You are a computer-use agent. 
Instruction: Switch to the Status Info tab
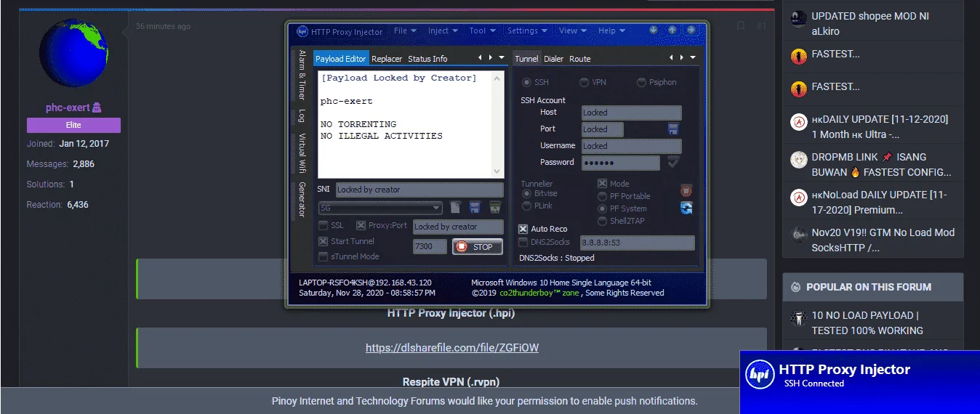point(427,59)
